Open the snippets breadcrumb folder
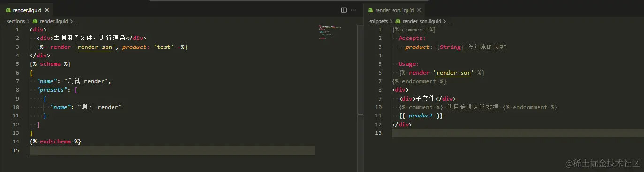Image resolution: width=644 pixels, height=172 pixels. click(379, 21)
